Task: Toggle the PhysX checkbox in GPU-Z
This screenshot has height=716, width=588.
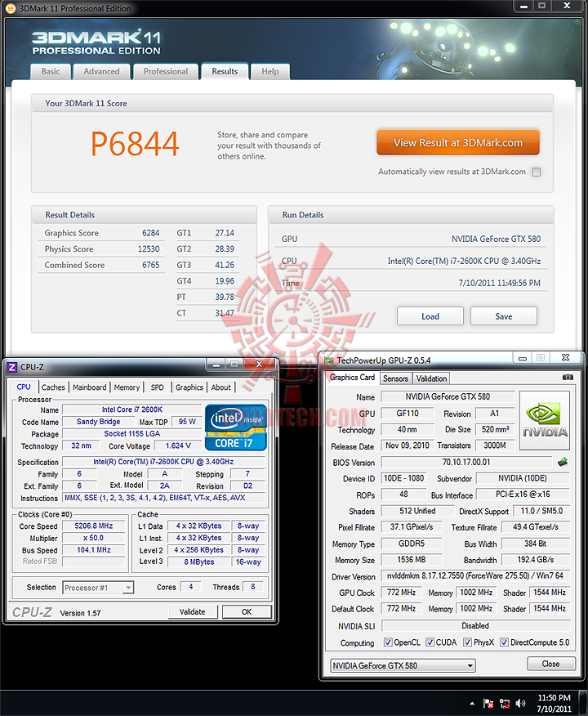Action: [x=468, y=642]
